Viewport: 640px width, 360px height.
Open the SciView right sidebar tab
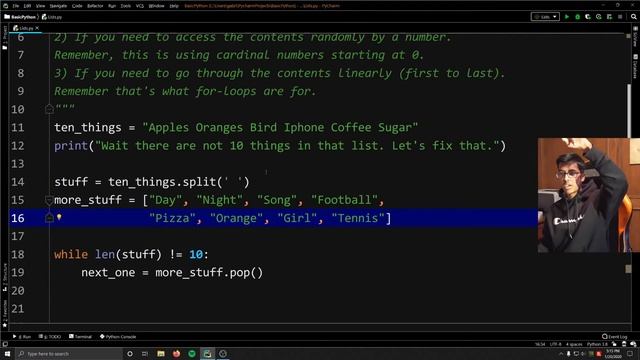point(635,37)
